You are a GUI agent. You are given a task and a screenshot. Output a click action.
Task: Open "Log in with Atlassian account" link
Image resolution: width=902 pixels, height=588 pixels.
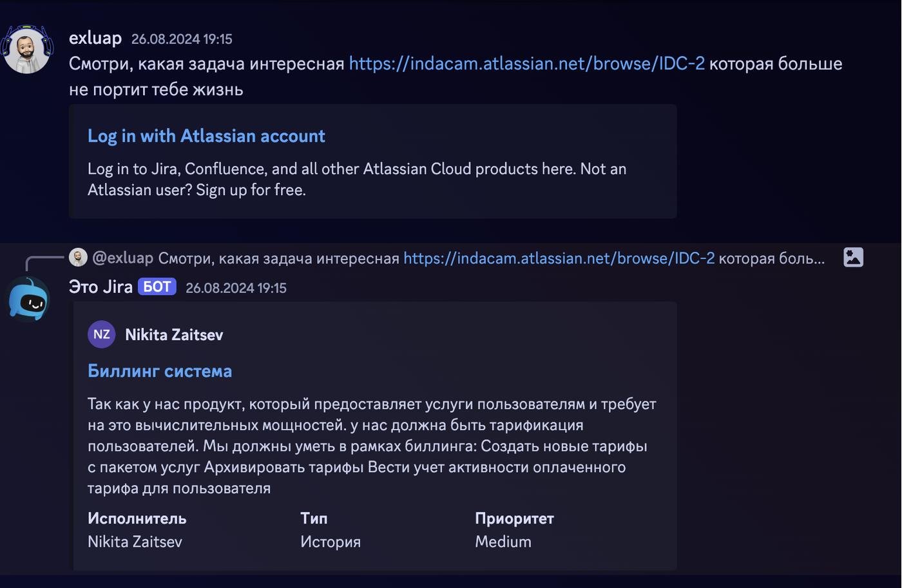click(206, 136)
